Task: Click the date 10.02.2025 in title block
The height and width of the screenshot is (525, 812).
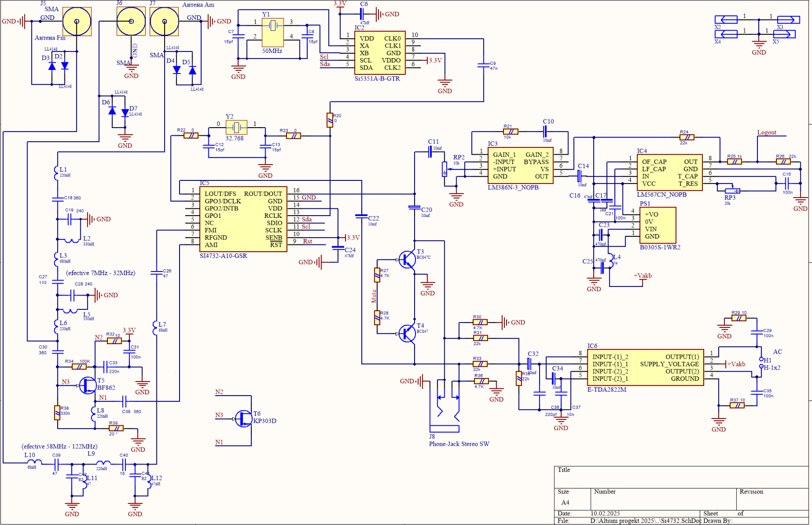Action: (605, 513)
